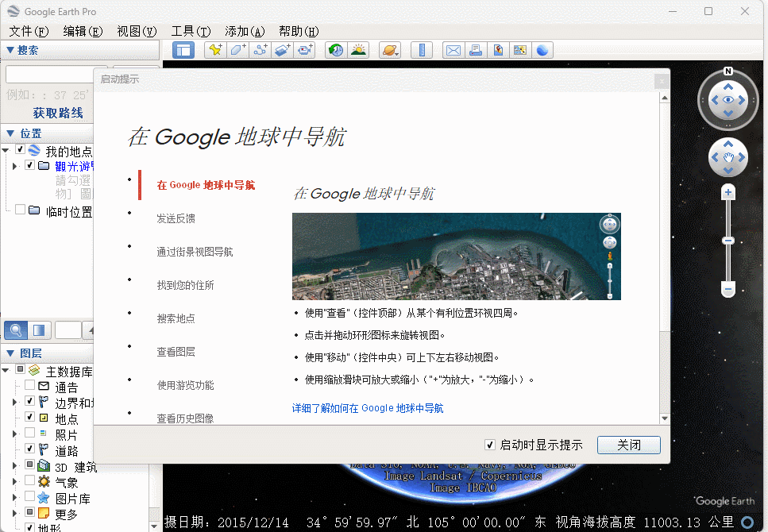Select the Add Polygon tool

(x=237, y=50)
